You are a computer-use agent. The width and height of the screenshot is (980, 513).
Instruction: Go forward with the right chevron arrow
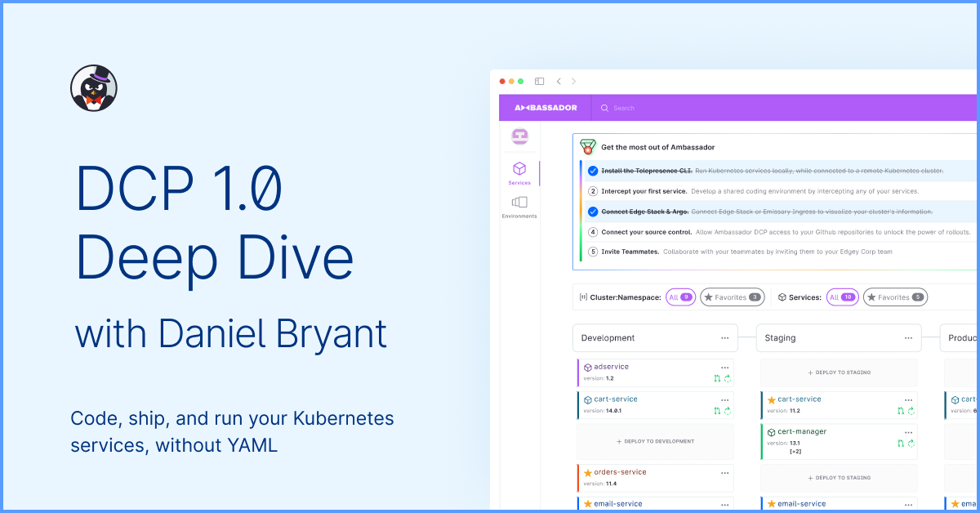(573, 81)
